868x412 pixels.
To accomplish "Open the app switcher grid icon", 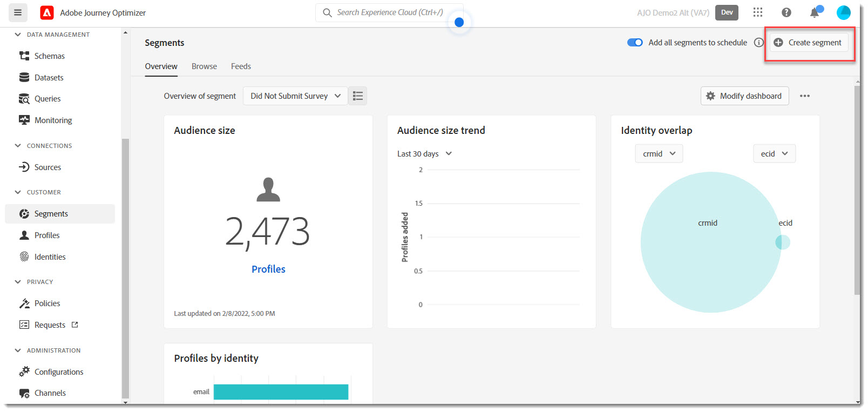I will 758,12.
